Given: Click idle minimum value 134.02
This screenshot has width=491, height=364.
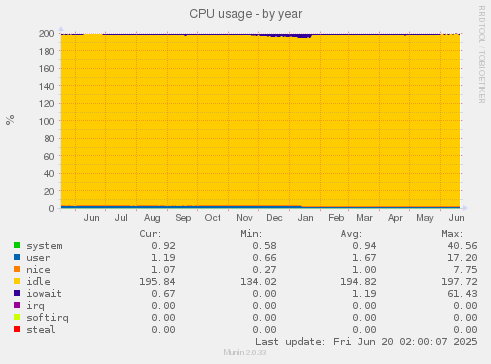Looking at the screenshot, I should click(x=258, y=282).
